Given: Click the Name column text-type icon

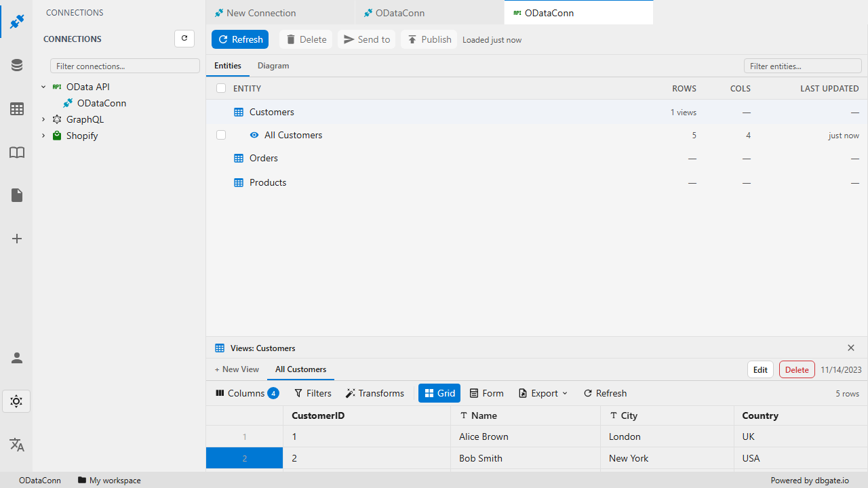Looking at the screenshot, I should coord(464,415).
